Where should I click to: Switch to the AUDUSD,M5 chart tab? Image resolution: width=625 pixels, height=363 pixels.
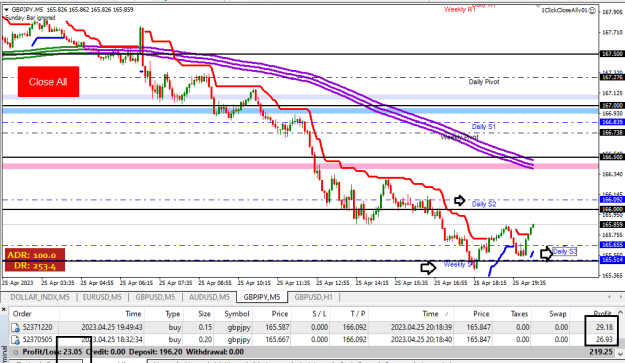209,297
